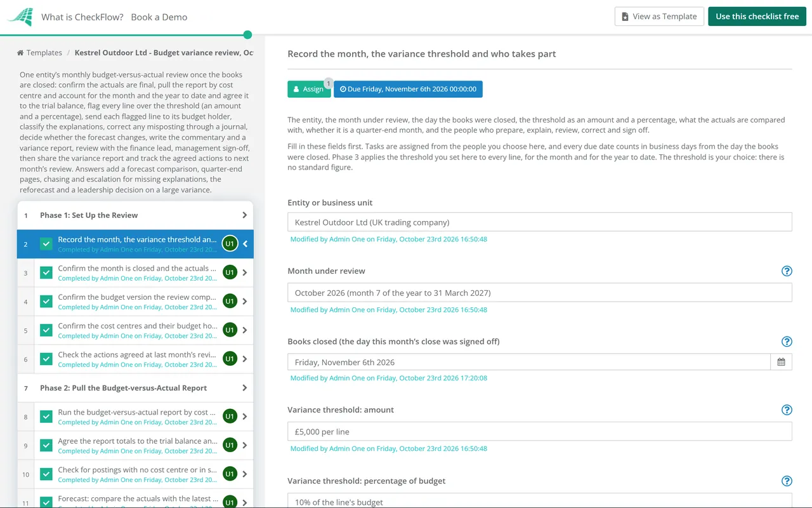The height and width of the screenshot is (508, 812).
Task: Open help for Books closed field
Action: click(787, 342)
